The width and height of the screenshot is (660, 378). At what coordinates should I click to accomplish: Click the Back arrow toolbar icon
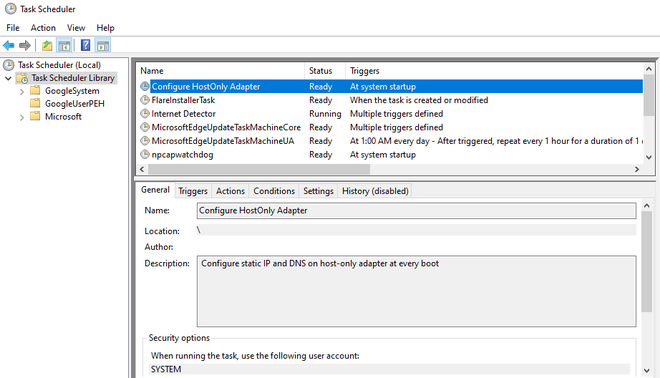(9, 45)
